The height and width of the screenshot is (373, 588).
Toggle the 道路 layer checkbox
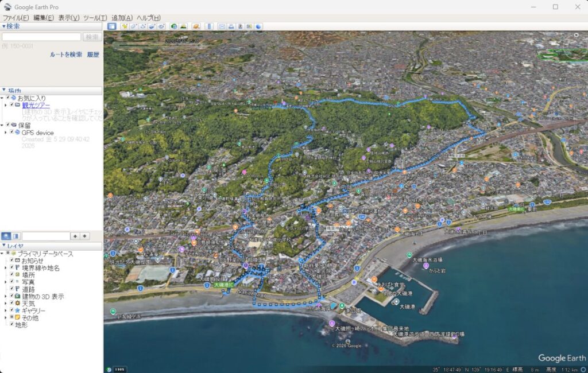[x=12, y=289]
